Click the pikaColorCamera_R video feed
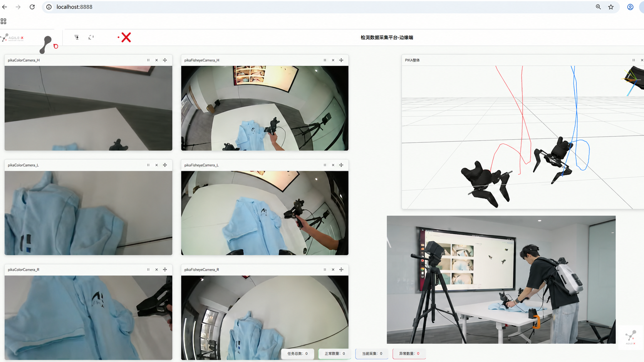This screenshot has height=362, width=644. pyautogui.click(x=88, y=318)
